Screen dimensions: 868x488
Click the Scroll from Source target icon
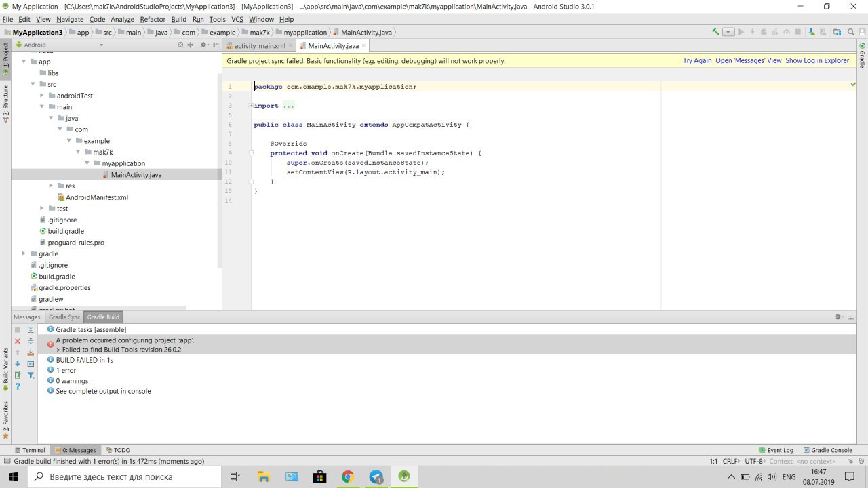180,45
